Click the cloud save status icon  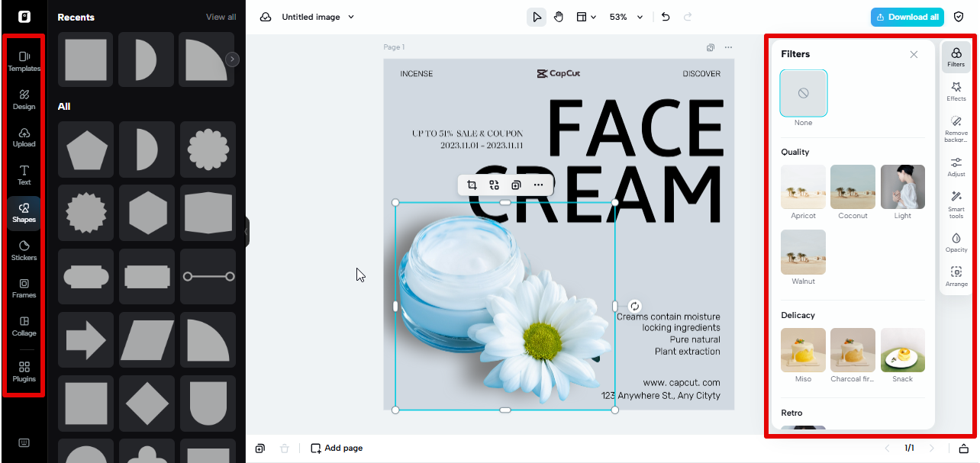(x=266, y=17)
